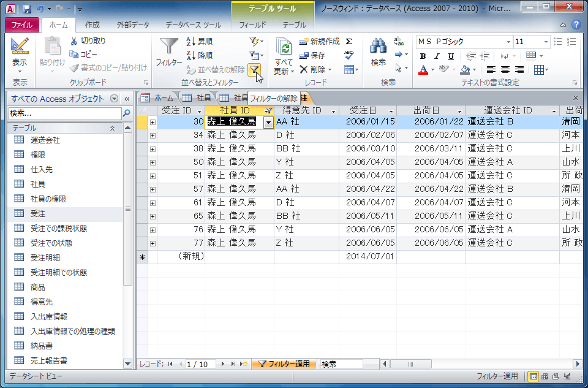Align text left
This screenshot has width=588, height=388.
click(491, 70)
